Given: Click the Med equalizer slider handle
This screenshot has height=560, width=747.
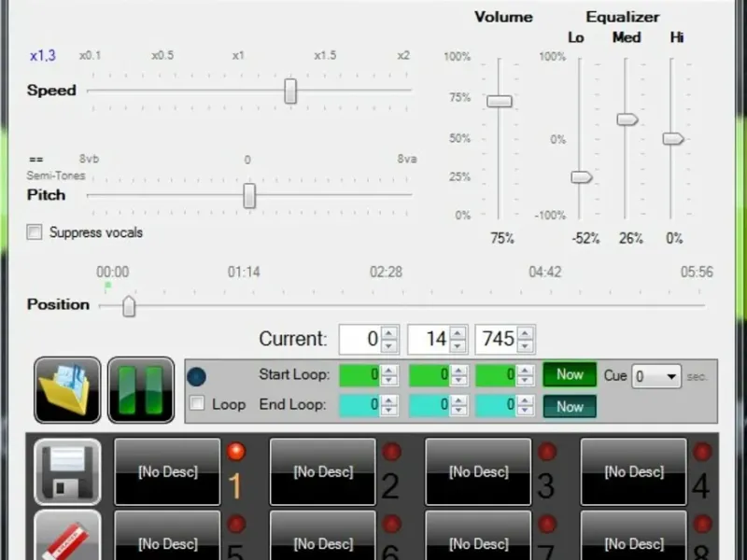Looking at the screenshot, I should click(x=627, y=119).
